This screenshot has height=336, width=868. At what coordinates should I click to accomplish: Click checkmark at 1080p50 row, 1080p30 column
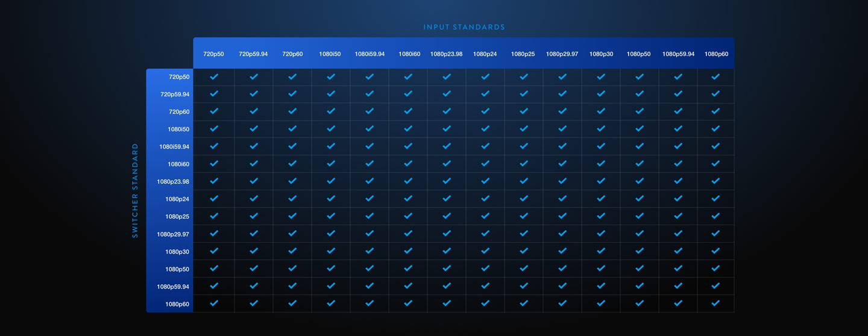click(x=601, y=269)
